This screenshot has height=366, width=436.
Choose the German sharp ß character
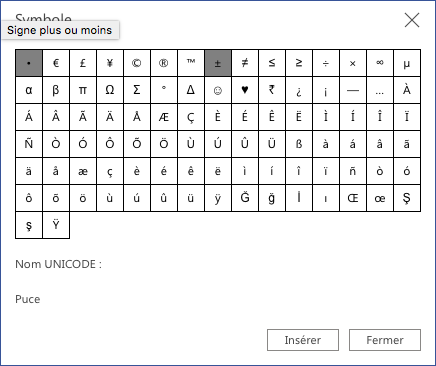coord(299,144)
